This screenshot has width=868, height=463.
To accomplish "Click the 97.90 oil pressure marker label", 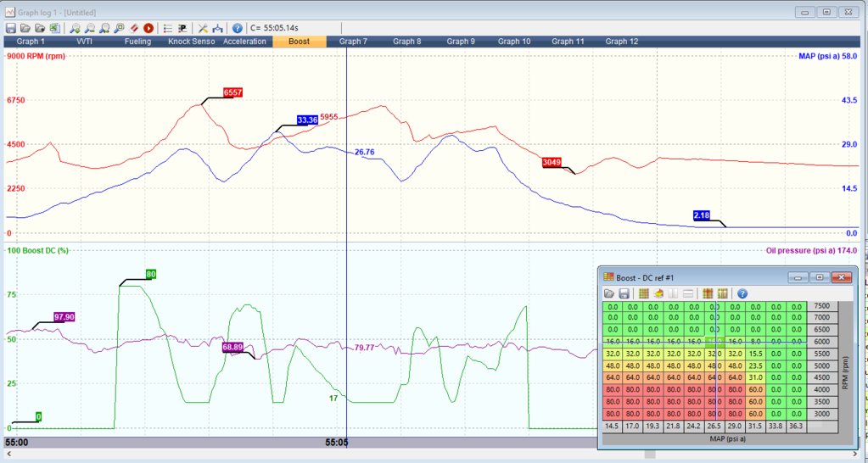I will point(64,317).
